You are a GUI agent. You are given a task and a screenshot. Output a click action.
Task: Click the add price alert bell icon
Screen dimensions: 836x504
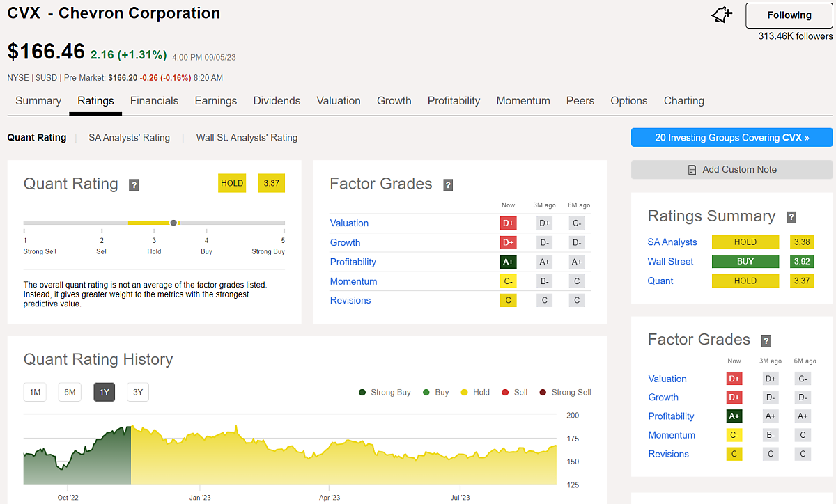(721, 15)
